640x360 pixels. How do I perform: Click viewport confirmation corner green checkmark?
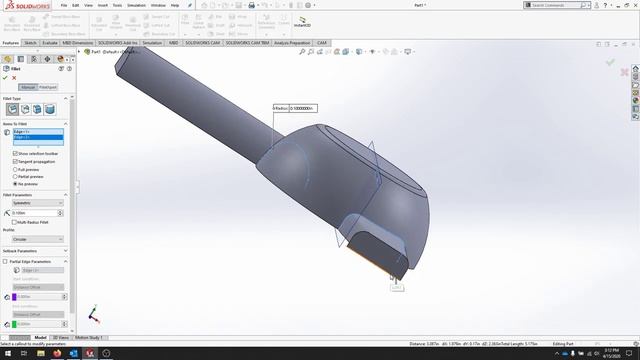[x=610, y=62]
